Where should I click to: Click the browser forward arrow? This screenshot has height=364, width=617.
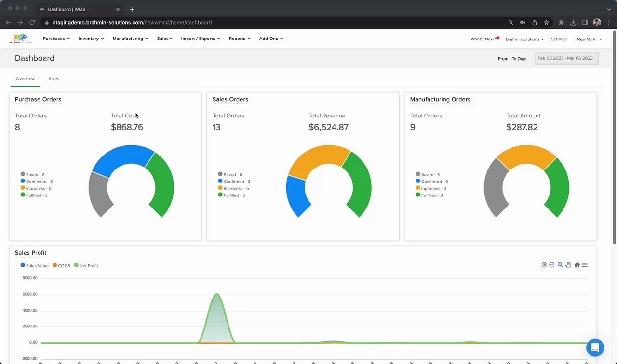coord(20,22)
